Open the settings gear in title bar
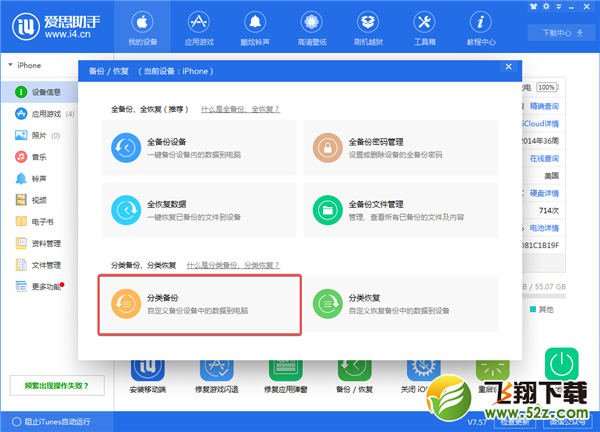The image size is (600, 432). [x=546, y=6]
